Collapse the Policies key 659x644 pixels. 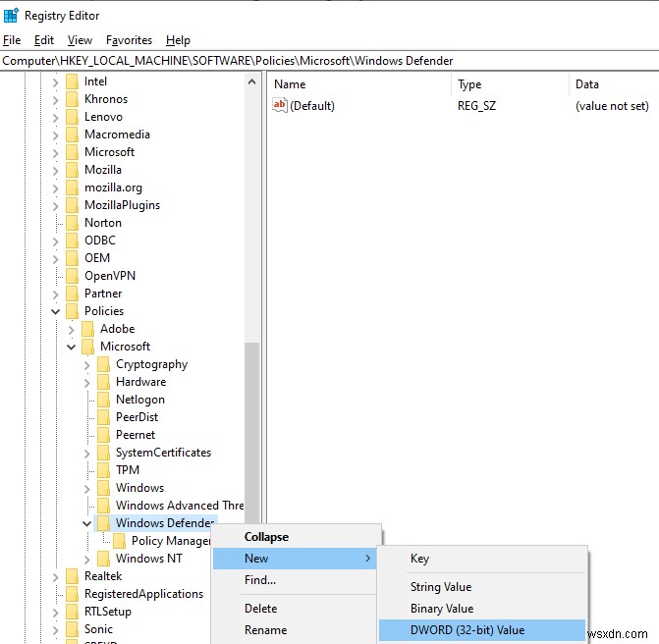[55, 312]
